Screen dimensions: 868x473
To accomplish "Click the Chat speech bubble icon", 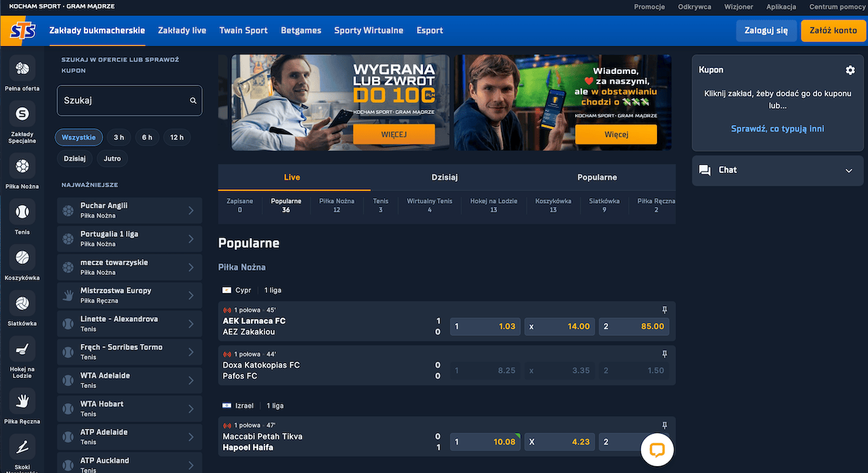I will (x=705, y=170).
